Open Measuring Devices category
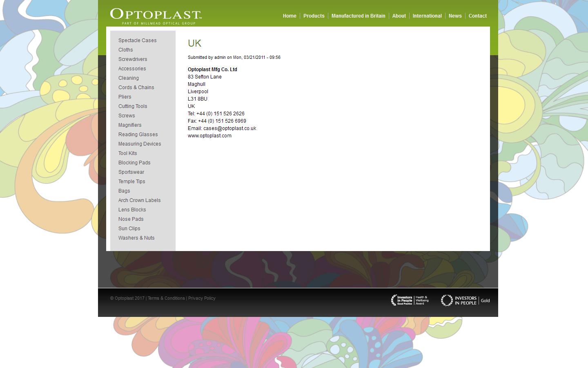588x368 pixels. 140,144
